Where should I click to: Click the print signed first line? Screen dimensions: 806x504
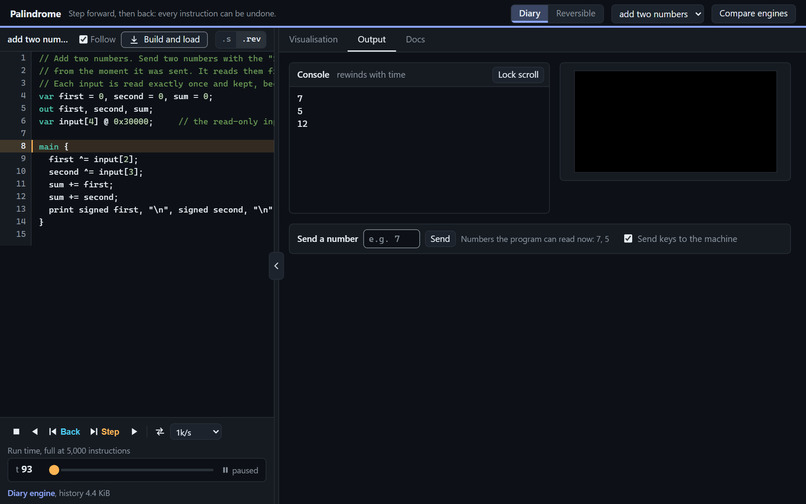tap(160, 209)
